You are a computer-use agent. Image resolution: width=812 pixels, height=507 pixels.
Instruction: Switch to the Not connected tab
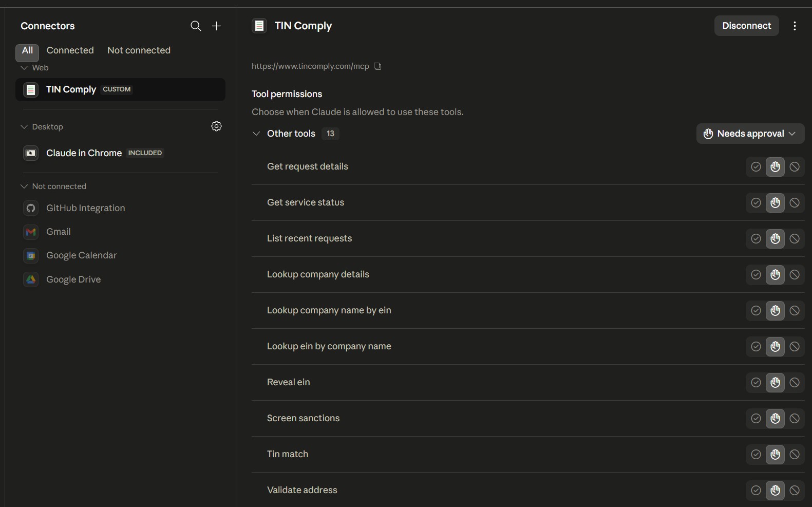pyautogui.click(x=139, y=50)
